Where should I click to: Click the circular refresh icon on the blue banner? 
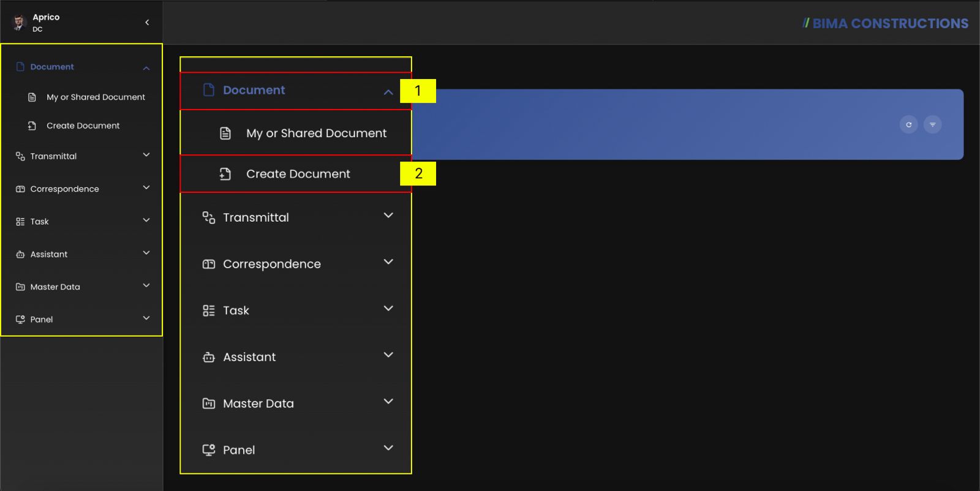tap(908, 125)
